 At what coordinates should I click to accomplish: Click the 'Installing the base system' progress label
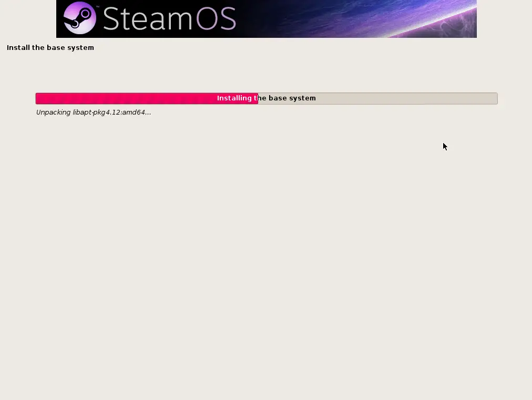point(267,98)
